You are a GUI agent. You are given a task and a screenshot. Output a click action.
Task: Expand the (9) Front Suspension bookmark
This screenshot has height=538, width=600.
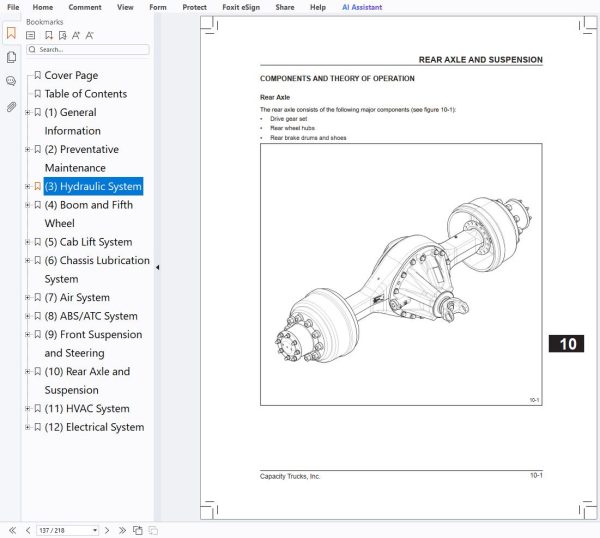28,334
